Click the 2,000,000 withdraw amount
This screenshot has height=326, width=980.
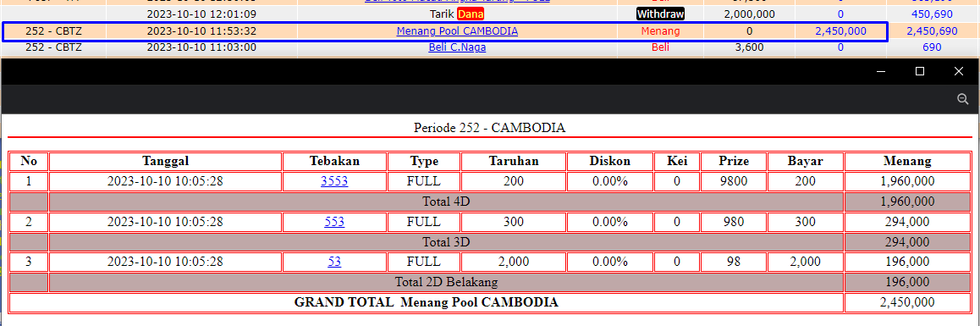[x=749, y=14]
